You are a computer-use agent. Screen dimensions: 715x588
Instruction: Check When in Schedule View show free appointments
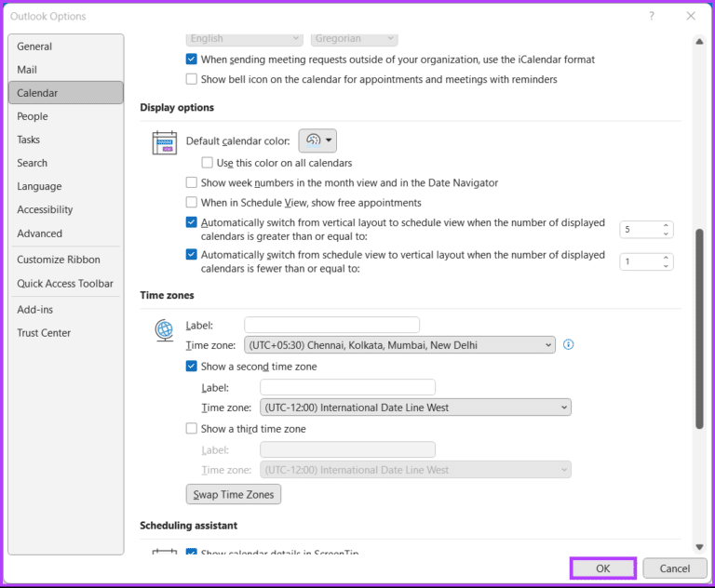pos(192,203)
